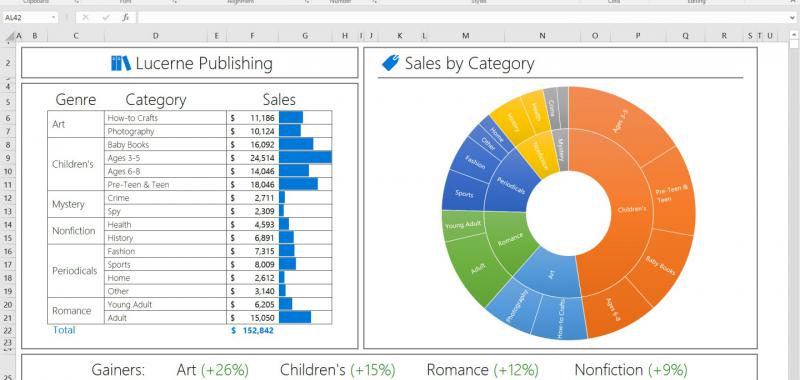Select the History category cell

(165, 238)
